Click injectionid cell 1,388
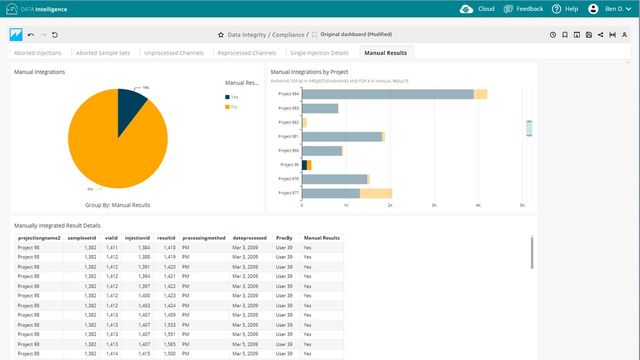The image size is (640, 360). tap(144, 257)
